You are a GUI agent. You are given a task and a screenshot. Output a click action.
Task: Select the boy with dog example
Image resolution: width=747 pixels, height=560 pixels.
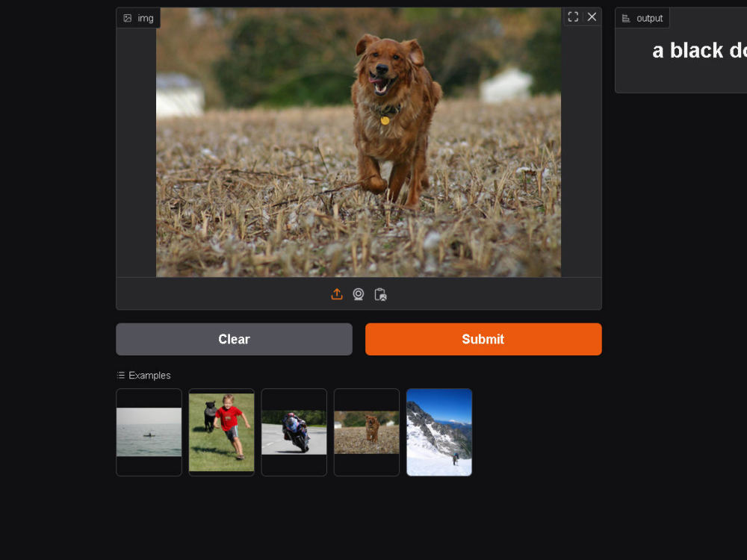pyautogui.click(x=221, y=432)
